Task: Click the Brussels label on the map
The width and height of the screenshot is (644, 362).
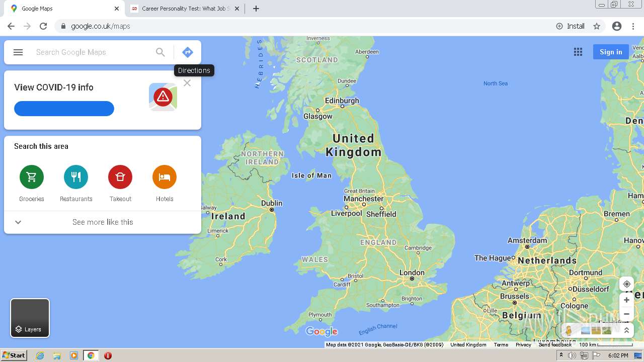Action: tap(515, 296)
